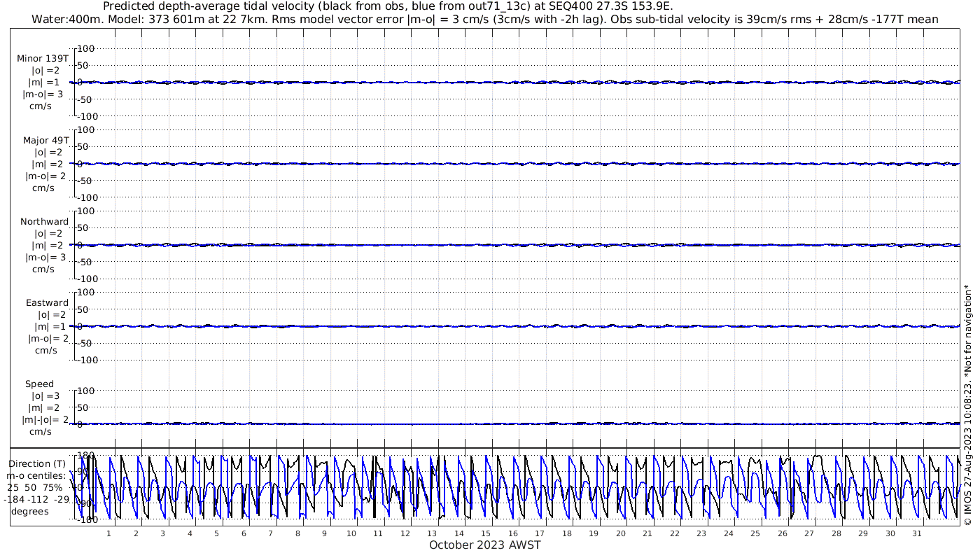Select the 'Speed' panel label
The width and height of the screenshot is (980, 560).
[39, 384]
